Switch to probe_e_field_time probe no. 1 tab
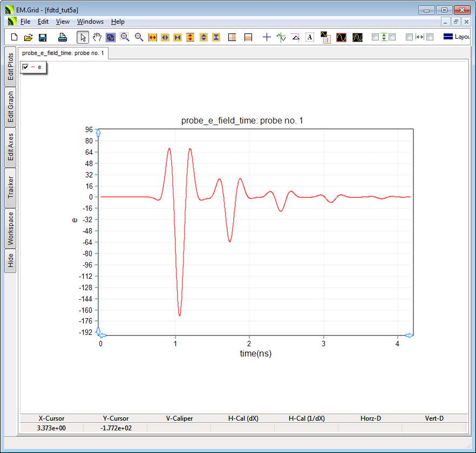The image size is (476, 453). pos(63,53)
